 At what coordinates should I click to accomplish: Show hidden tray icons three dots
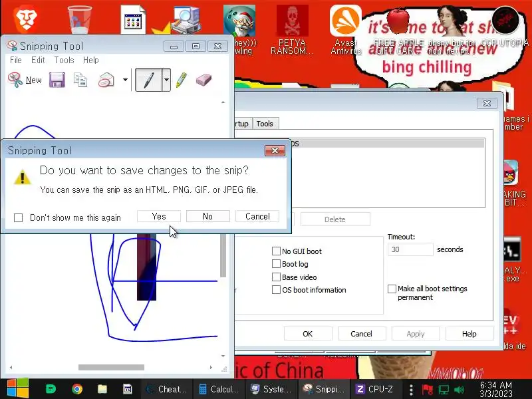411,390
